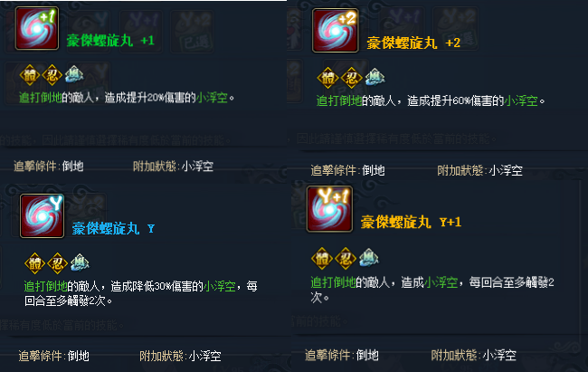The image size is (588, 372).
Task: Click the 體 badge in Y panel
Action: (x=35, y=263)
